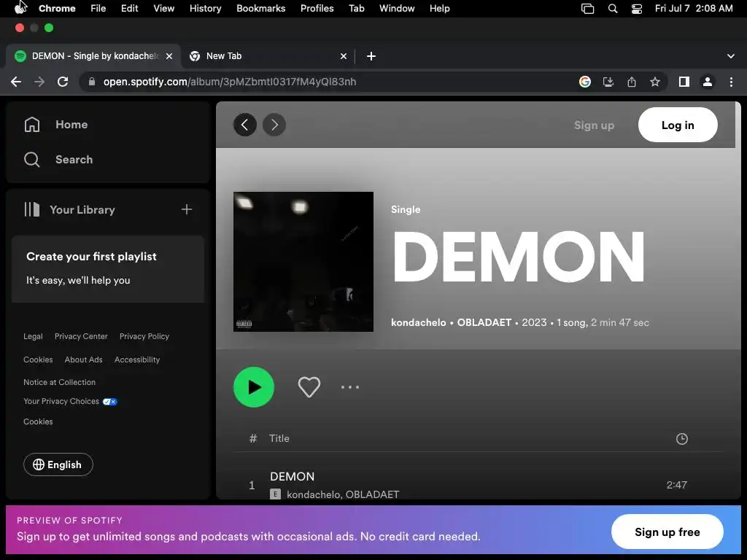This screenshot has height=560, width=747.
Task: Expand the tab search chevron
Action: tap(731, 56)
